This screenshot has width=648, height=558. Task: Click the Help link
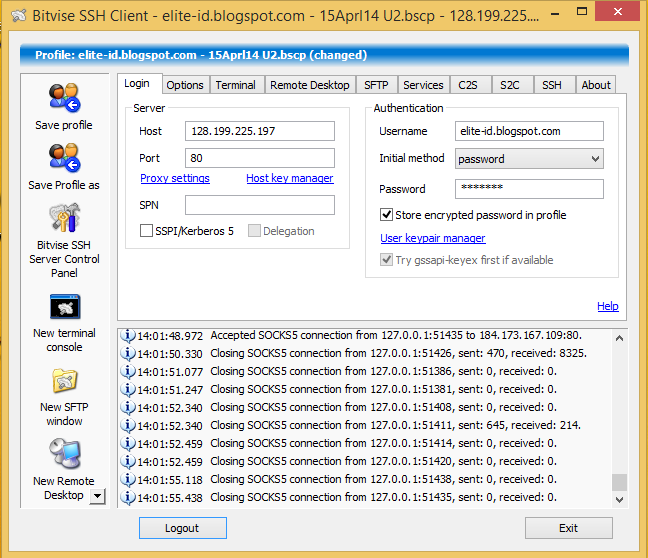click(x=608, y=306)
